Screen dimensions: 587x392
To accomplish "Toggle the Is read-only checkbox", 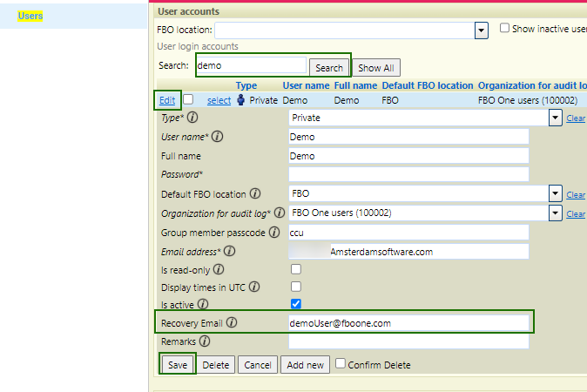I will click(x=296, y=269).
